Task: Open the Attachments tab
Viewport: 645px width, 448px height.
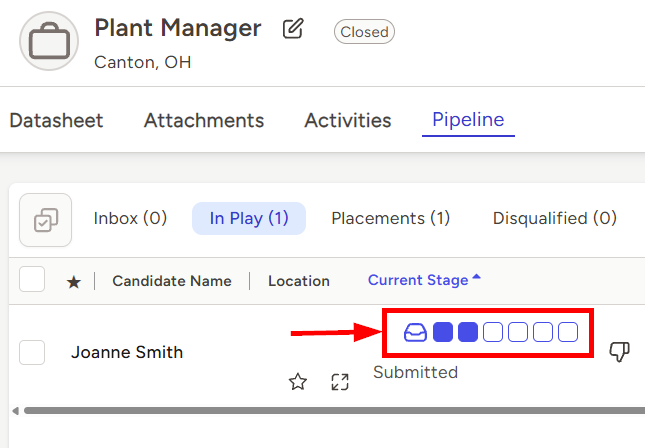Action: [204, 121]
